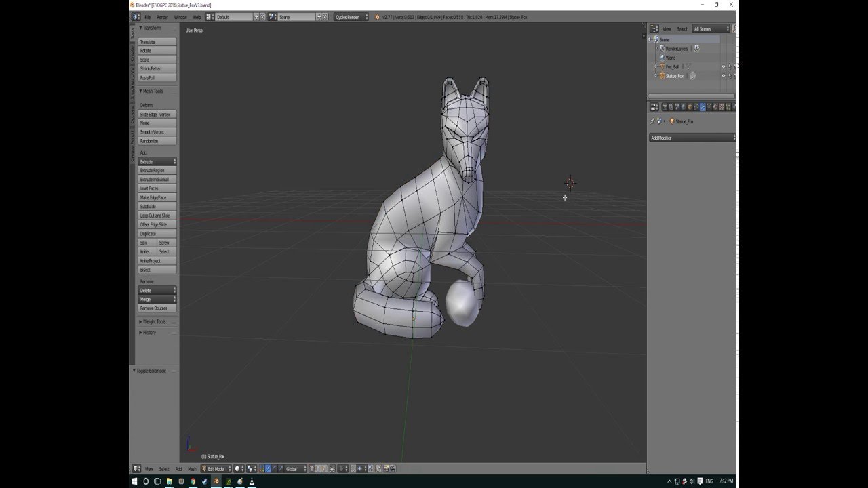Open the Extrude dropdown in Mesh Tools
The height and width of the screenshot is (488, 868).
coord(157,161)
